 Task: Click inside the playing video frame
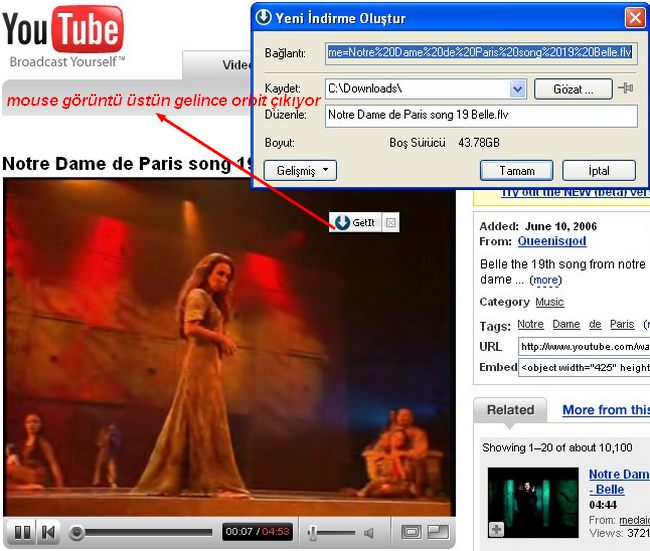point(229,347)
